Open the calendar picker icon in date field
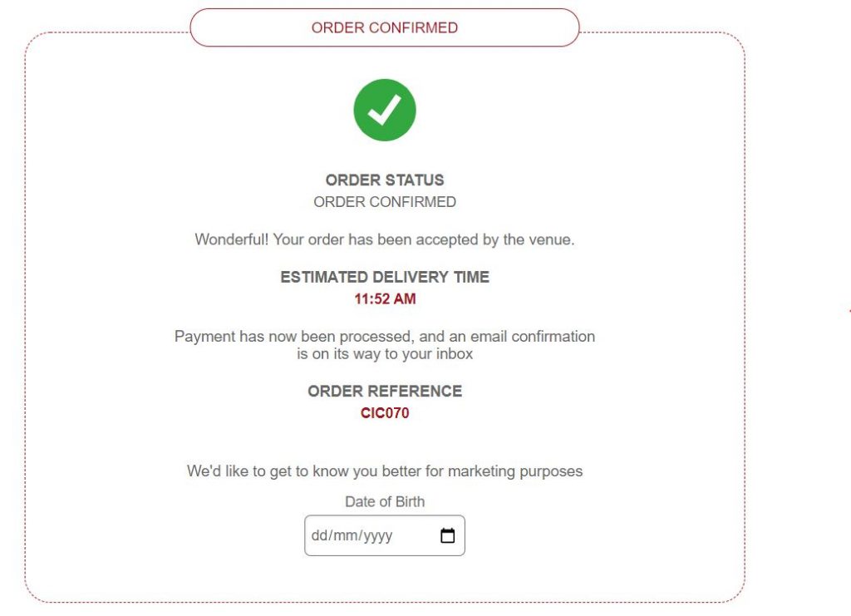 (x=447, y=535)
